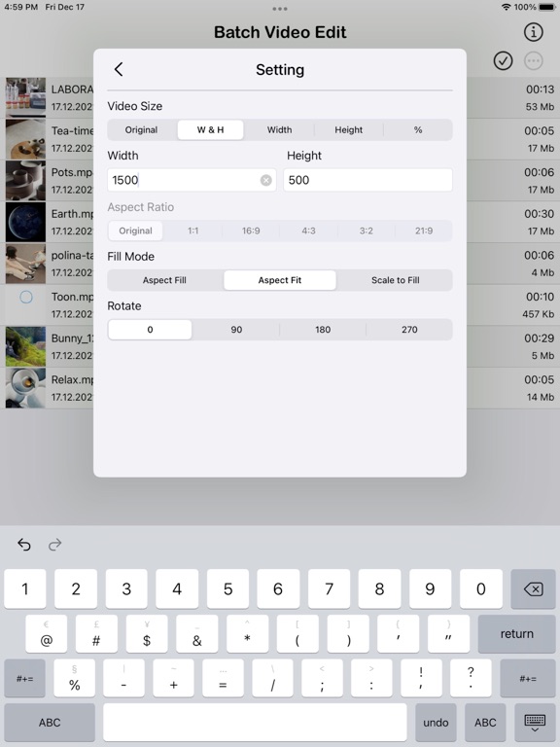The height and width of the screenshot is (747, 560).
Task: Tap the battery indicator in status bar
Action: click(x=546, y=7)
